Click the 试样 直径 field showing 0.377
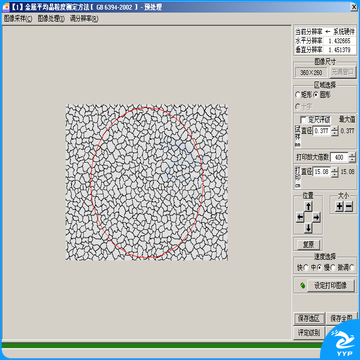The height and width of the screenshot is (360, 360). click(321, 131)
